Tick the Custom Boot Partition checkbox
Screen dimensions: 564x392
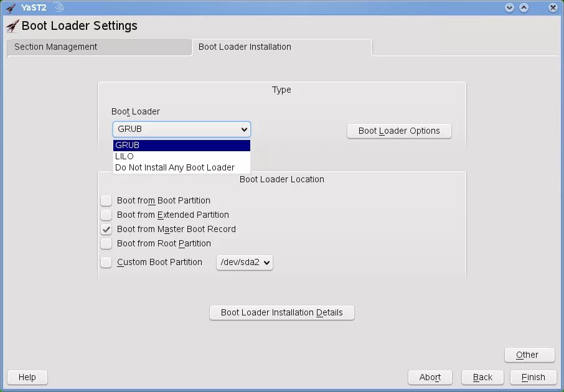106,263
